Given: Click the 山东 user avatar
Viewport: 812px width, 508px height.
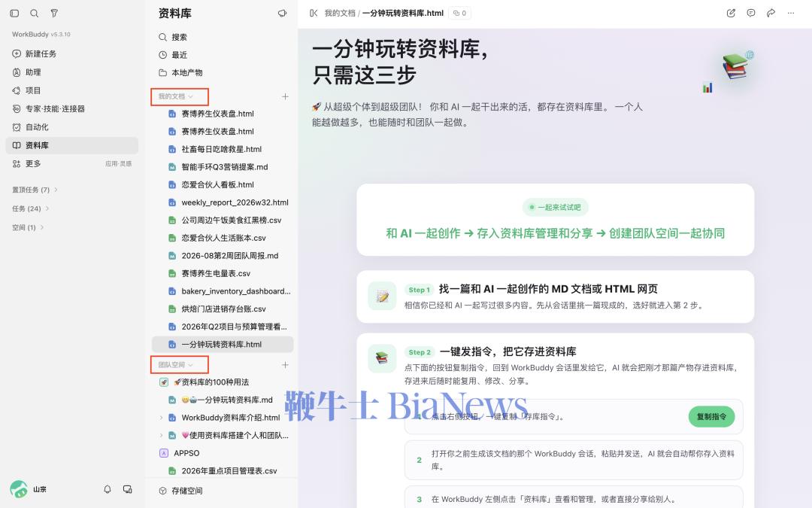Looking at the screenshot, I should [x=19, y=489].
